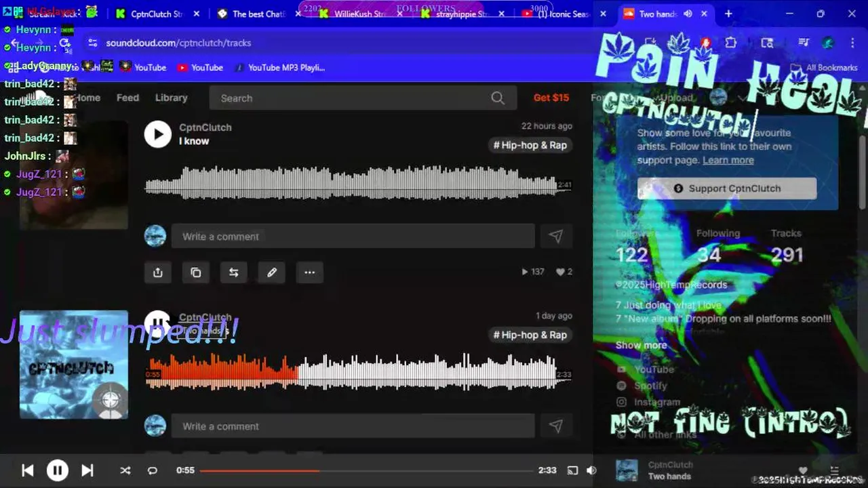Screen dimensions: 868x488
Task: Open the next-up queue icon
Action: 835,470
